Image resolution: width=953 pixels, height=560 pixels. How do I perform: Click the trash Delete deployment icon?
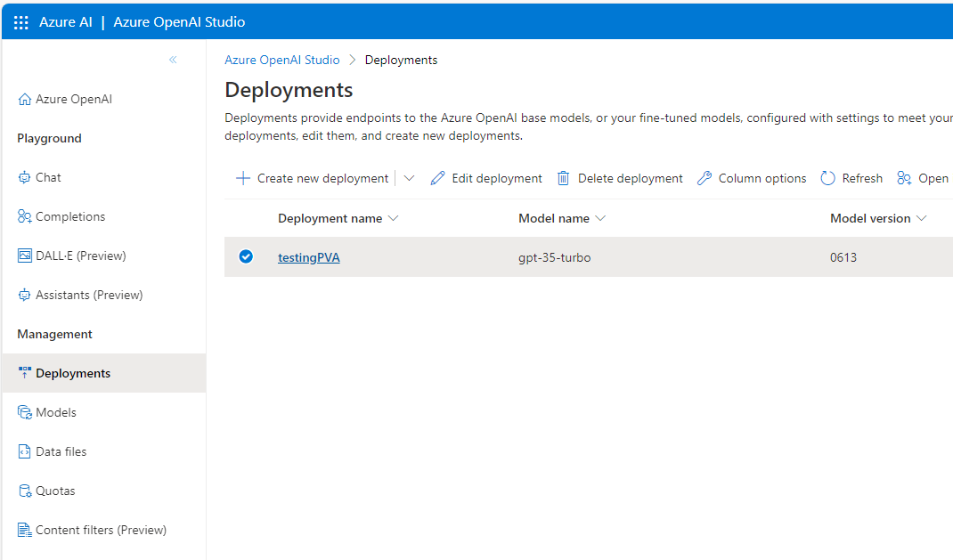[564, 178]
